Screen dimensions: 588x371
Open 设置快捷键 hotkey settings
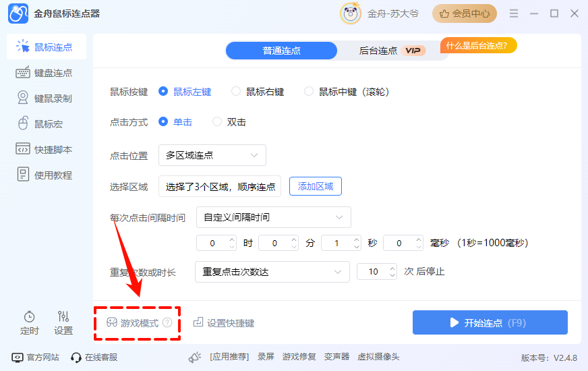pyautogui.click(x=224, y=322)
